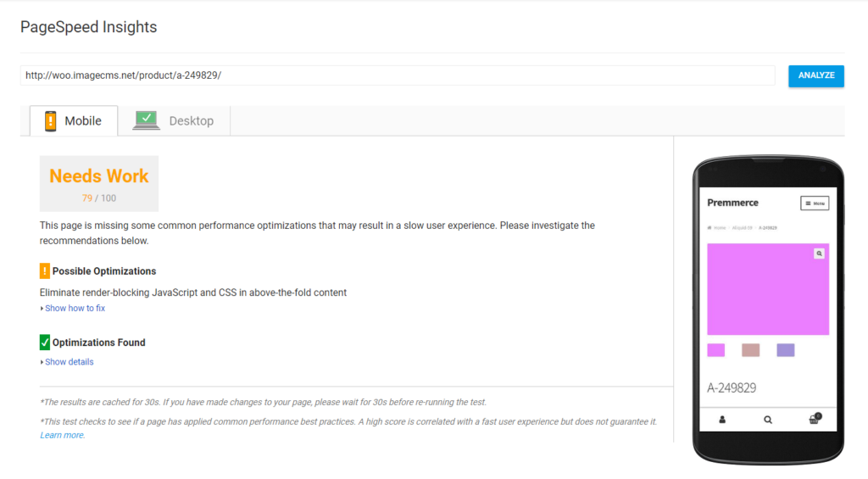Click the URL input field
Screen dimensions: 868x479
398,75
